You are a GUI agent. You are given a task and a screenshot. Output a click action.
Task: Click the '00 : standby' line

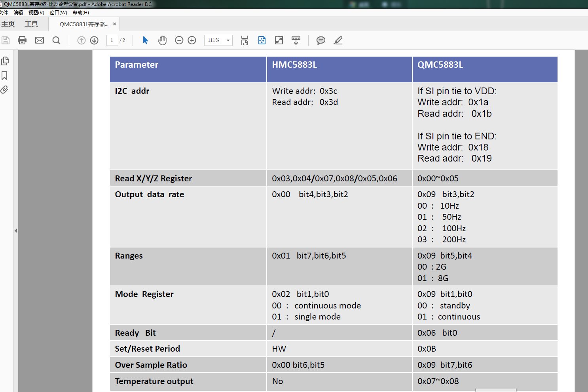point(444,306)
